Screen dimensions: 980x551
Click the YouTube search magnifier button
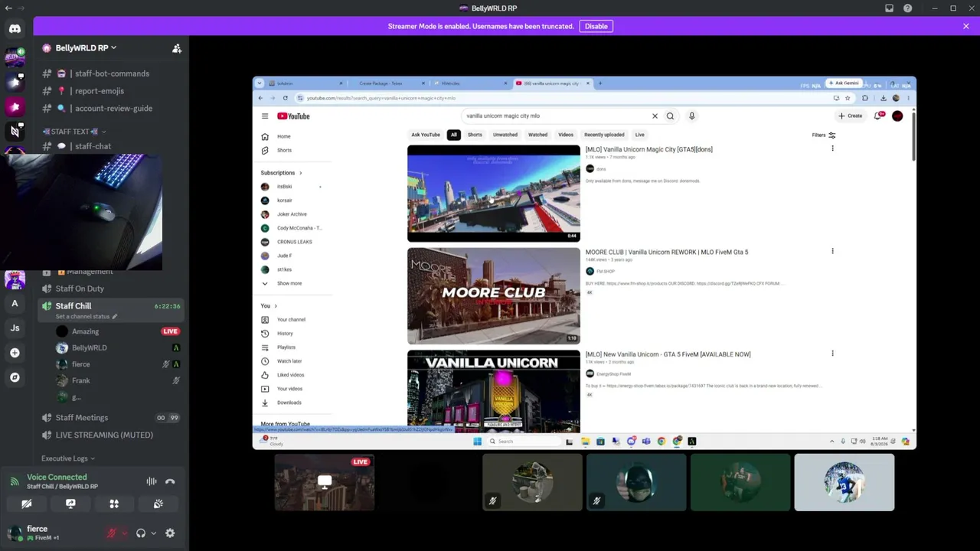coord(670,116)
